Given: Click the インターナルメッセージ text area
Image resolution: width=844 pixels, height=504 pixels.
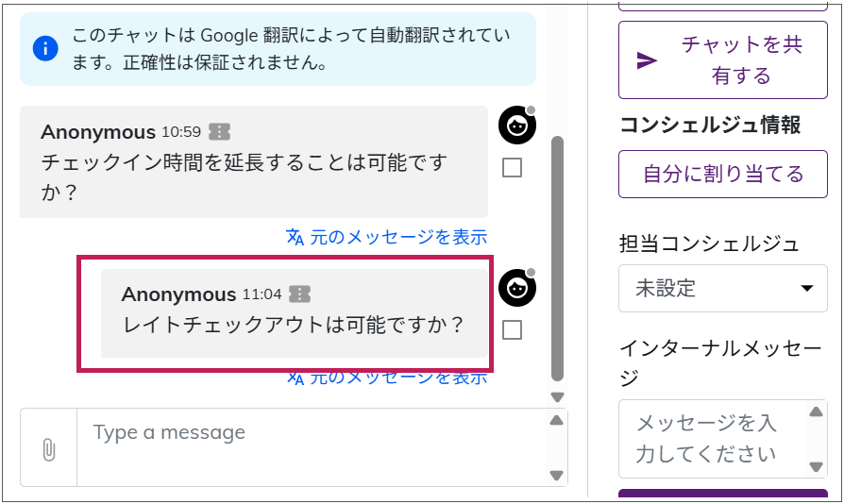Looking at the screenshot, I should (711, 439).
